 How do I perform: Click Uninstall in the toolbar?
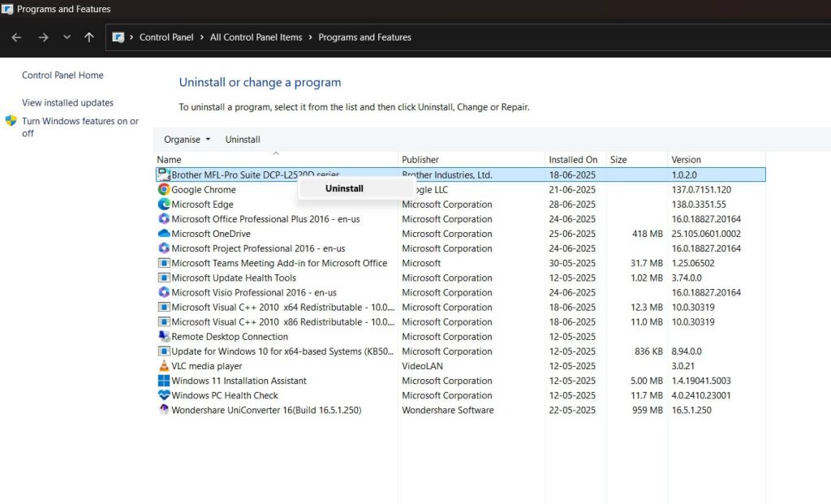pyautogui.click(x=243, y=140)
